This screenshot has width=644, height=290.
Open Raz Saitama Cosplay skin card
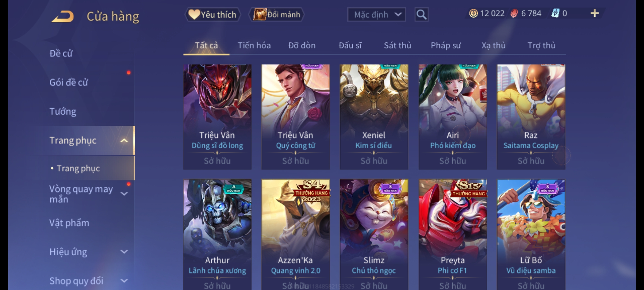coord(531,117)
